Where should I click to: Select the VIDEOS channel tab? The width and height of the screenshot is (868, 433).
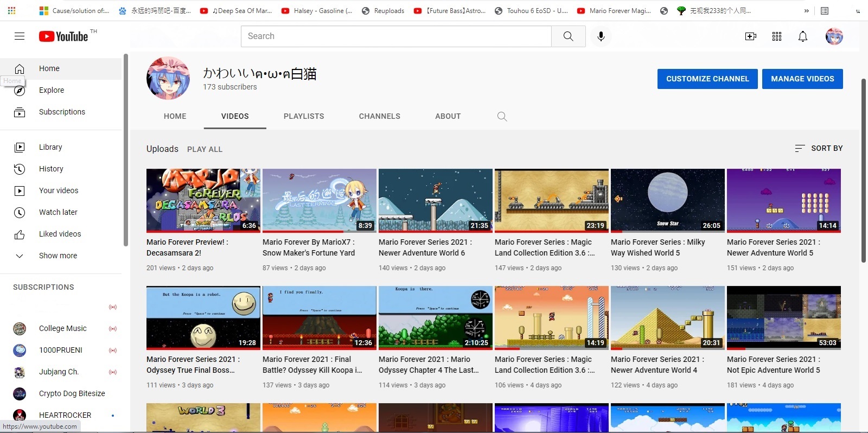pos(235,116)
